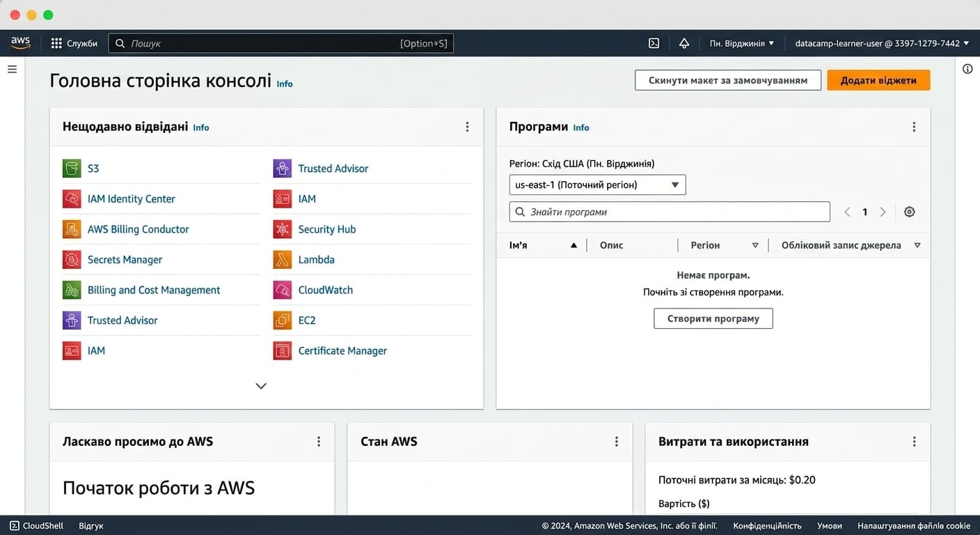The height and width of the screenshot is (535, 980).
Task: Click the AWS logo in the header
Action: pyautogui.click(x=20, y=43)
